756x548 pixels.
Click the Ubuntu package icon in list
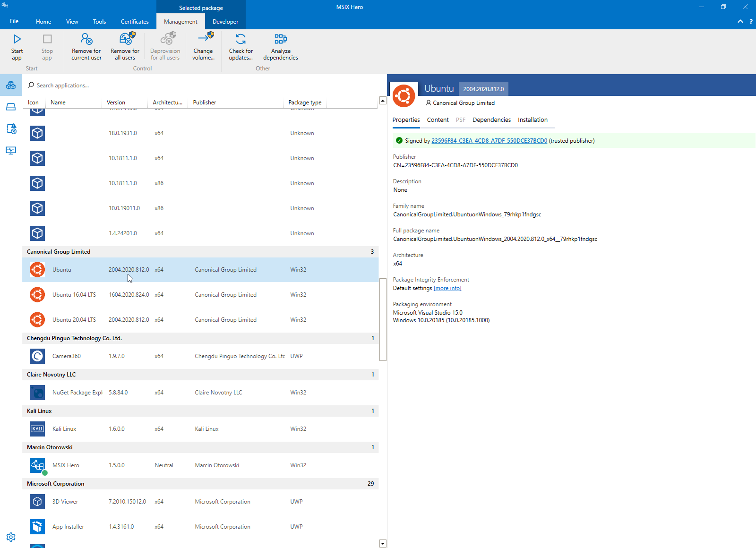[x=37, y=270]
